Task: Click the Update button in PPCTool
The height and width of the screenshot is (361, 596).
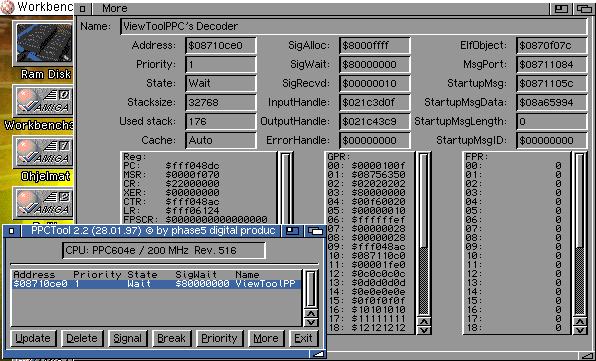Action: (33, 338)
